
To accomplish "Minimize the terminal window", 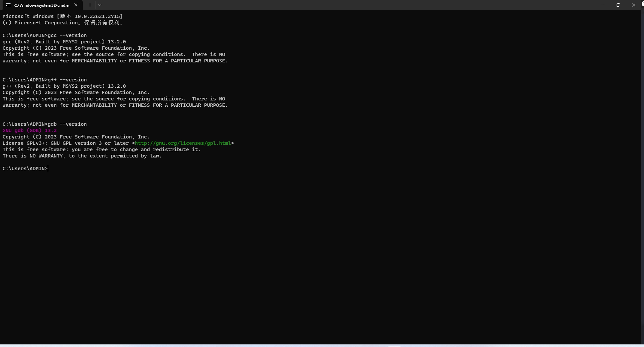I will [603, 5].
